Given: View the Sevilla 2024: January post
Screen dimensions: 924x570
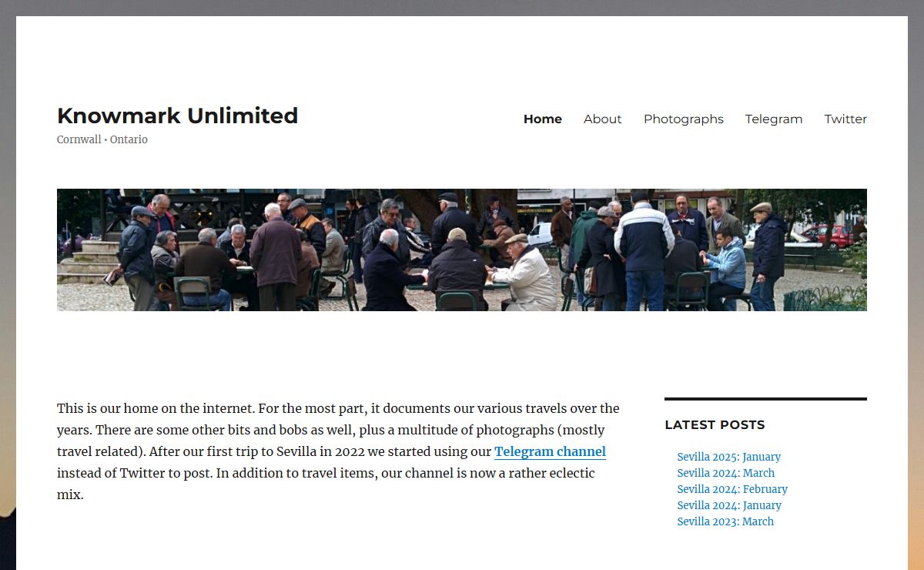Looking at the screenshot, I should pyautogui.click(x=729, y=505).
